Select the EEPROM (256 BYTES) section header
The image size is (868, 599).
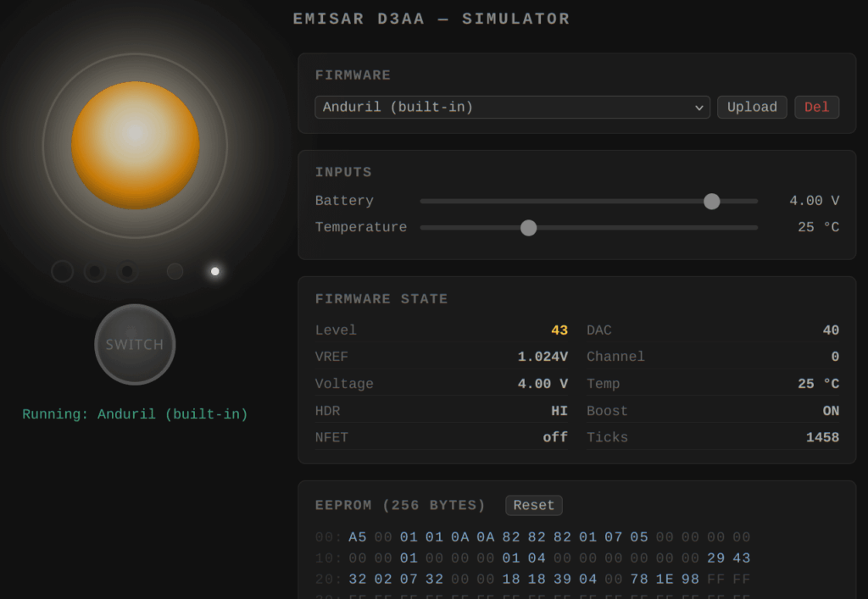[400, 505]
